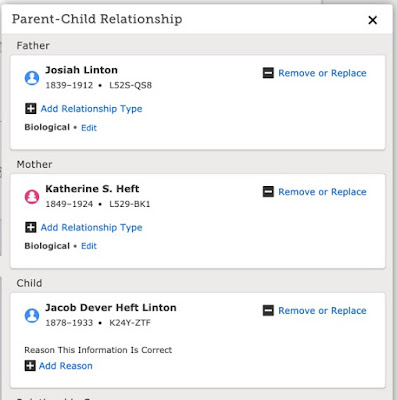Screen dimensions: 397x400
Task: Open Remove or Replace link for Katherine S. Heft
Action: pos(322,192)
